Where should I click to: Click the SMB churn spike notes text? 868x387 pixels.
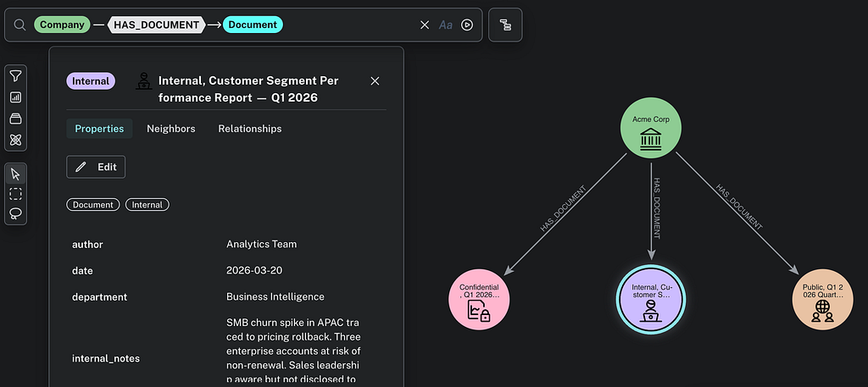point(293,351)
